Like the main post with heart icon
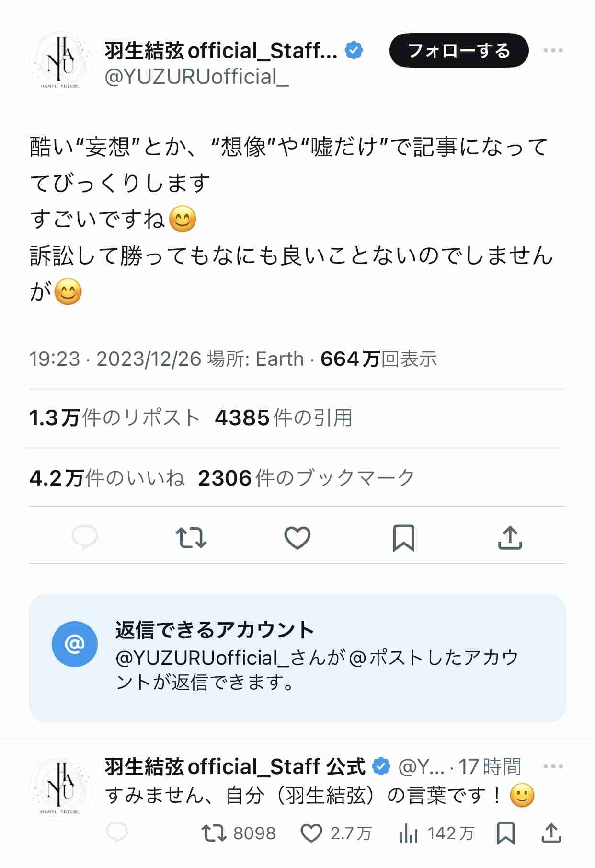Image resolution: width=595 pixels, height=868 pixels. (297, 537)
